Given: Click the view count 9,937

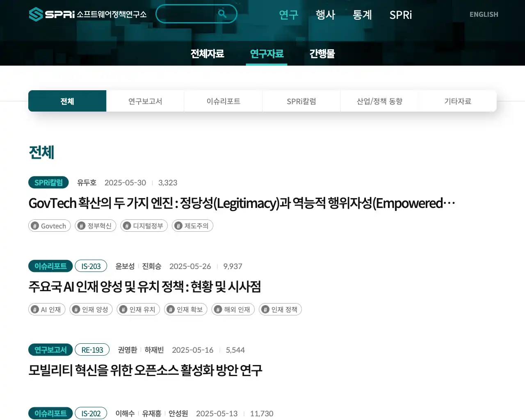Looking at the screenshot, I should click(x=233, y=266).
